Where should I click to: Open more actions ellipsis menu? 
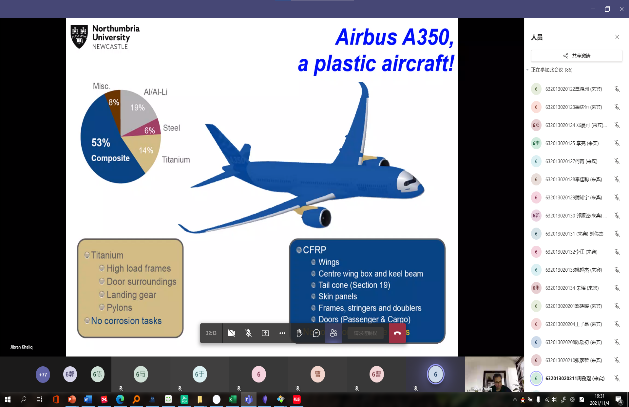[x=282, y=333]
